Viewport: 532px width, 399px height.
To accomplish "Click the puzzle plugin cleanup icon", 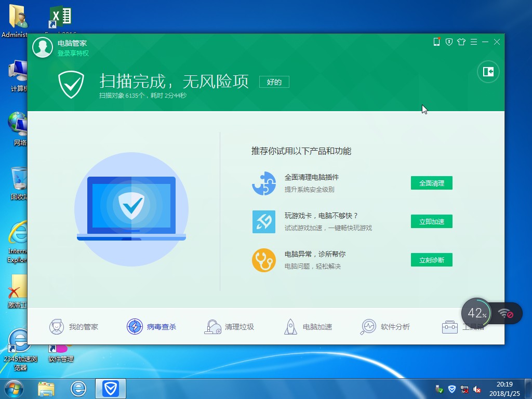I will click(x=263, y=183).
